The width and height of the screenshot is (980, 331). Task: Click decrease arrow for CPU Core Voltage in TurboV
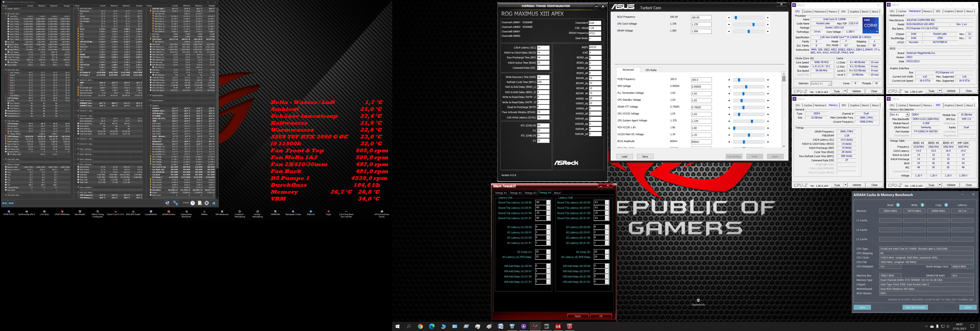click(x=729, y=24)
